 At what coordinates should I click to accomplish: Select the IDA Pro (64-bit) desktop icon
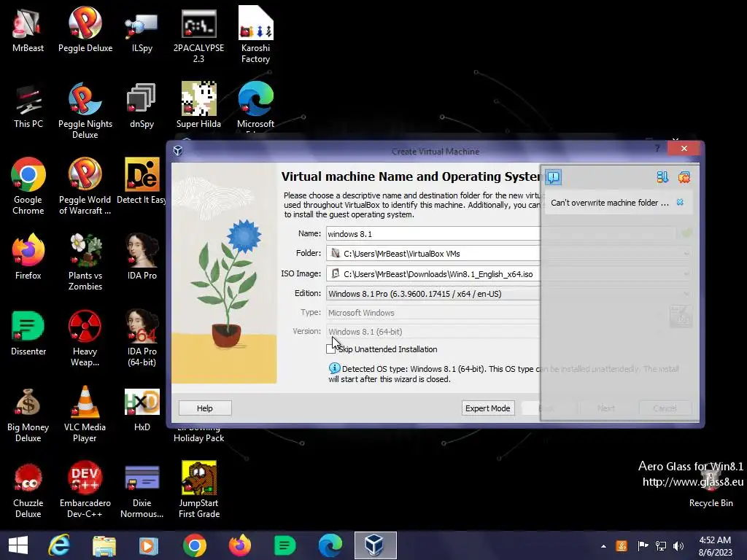[142, 338]
